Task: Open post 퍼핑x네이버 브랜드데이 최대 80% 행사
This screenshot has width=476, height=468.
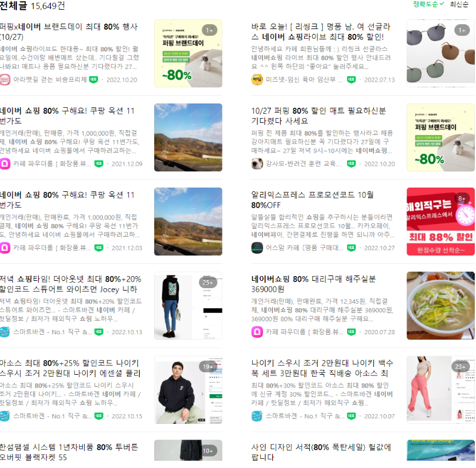Action: point(68,31)
